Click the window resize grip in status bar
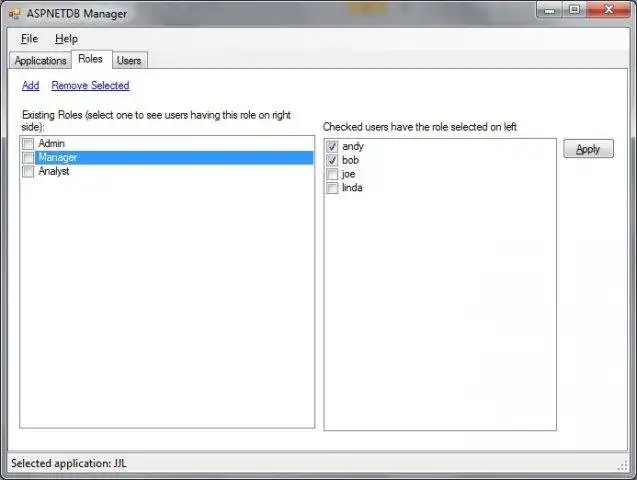The width and height of the screenshot is (637, 480). point(622,466)
